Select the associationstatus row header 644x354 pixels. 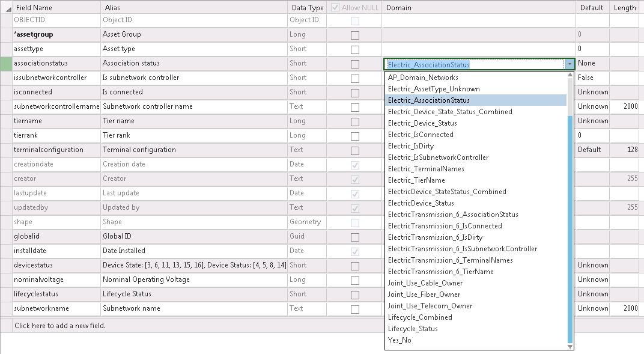click(6, 64)
